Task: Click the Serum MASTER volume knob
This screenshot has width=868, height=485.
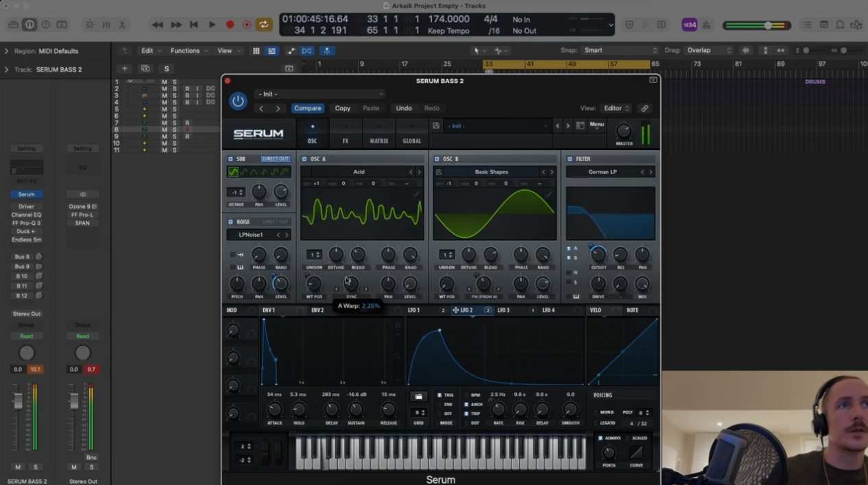Action: 624,130
